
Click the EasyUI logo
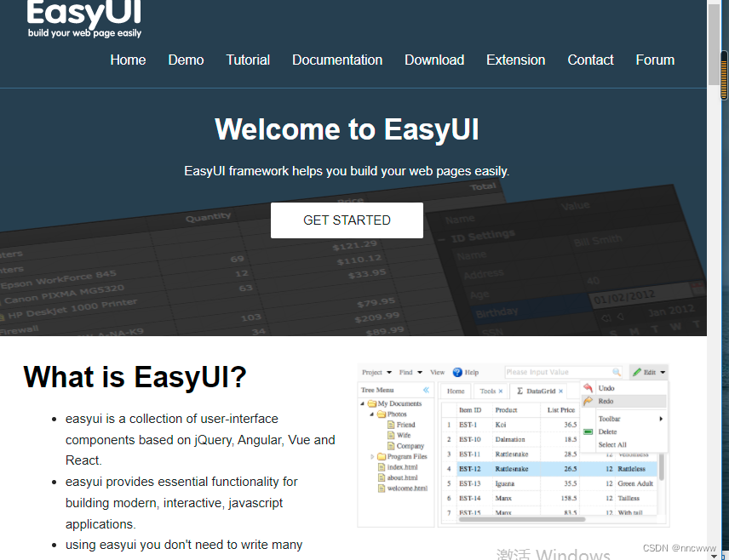(84, 19)
